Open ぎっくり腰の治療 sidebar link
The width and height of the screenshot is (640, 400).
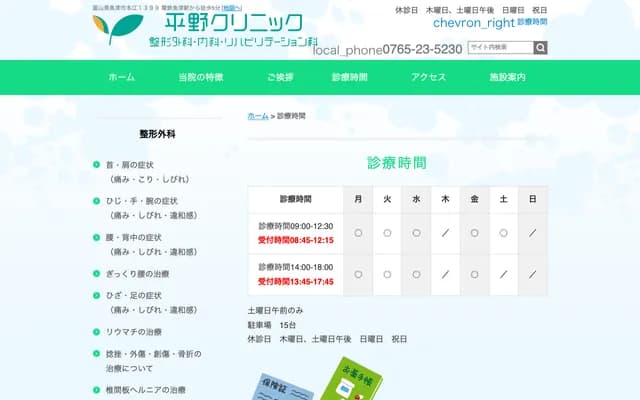pos(138,274)
